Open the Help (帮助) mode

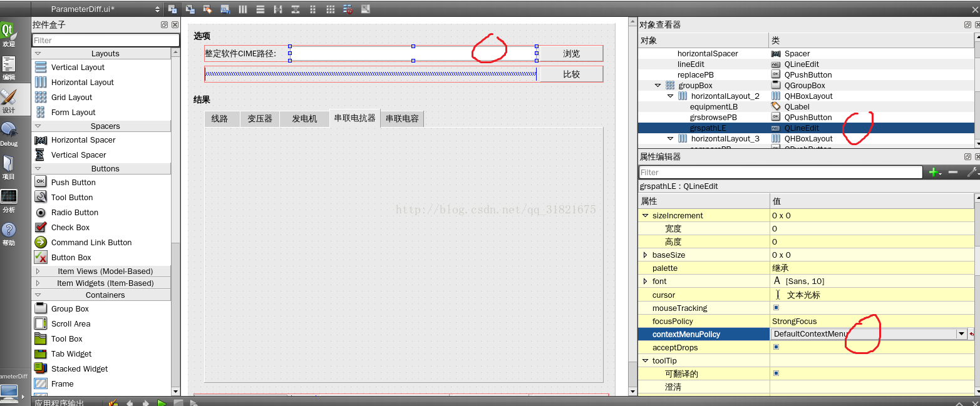(8, 234)
